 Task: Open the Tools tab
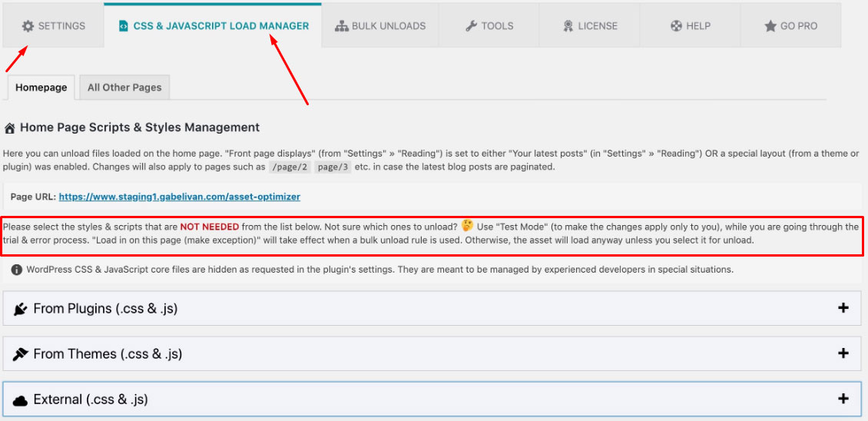(x=489, y=26)
